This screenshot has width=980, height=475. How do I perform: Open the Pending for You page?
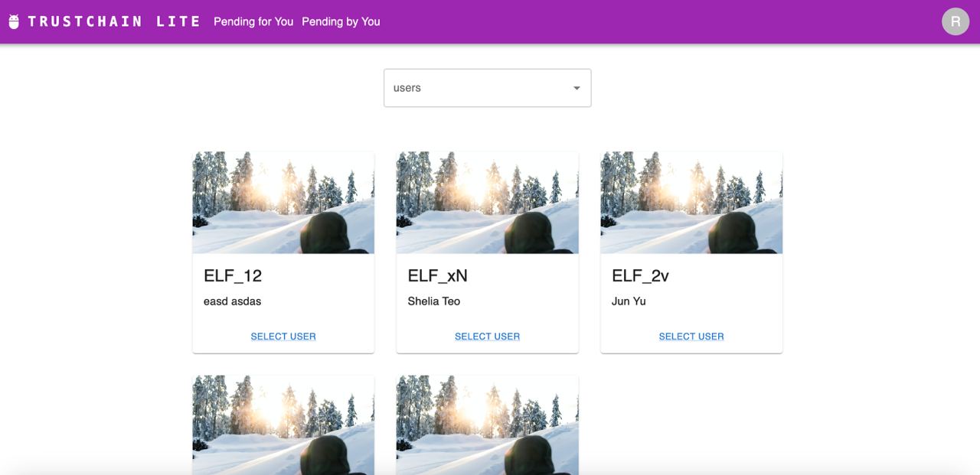253,21
